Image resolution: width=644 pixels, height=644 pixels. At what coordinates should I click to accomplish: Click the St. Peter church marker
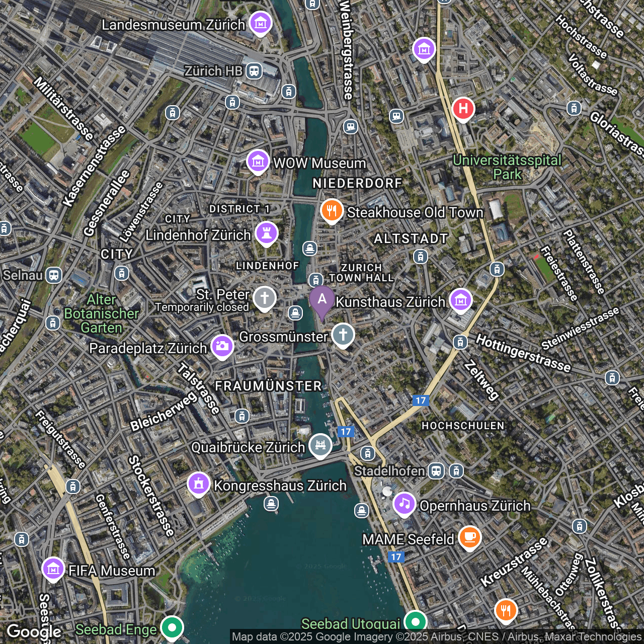(x=265, y=298)
